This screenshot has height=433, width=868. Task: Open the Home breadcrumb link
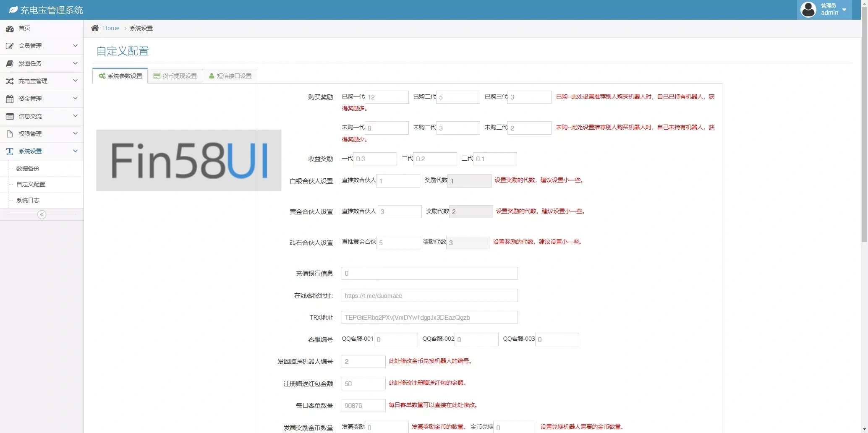(111, 28)
